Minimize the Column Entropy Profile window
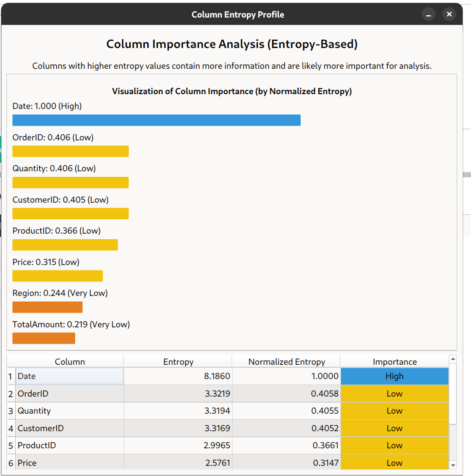Image resolution: width=471 pixels, height=476 pixels. pos(428,15)
